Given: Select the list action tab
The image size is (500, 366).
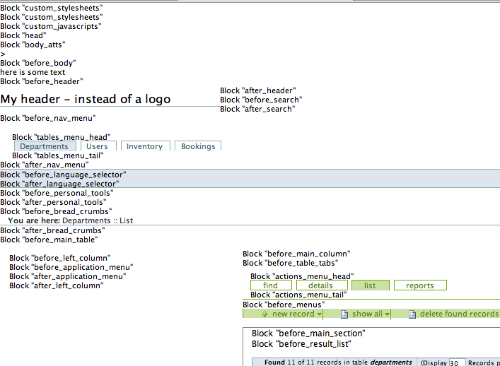Looking at the screenshot, I should pyautogui.click(x=370, y=286).
